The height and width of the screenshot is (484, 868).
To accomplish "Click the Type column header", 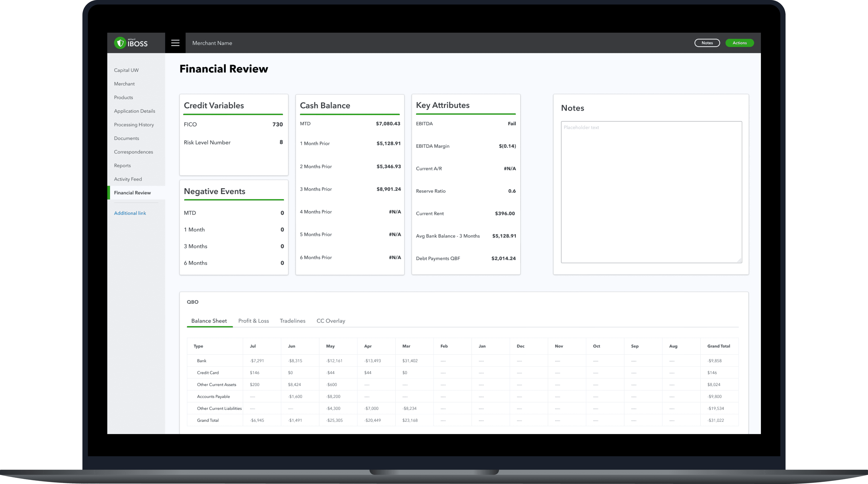I will (x=198, y=346).
